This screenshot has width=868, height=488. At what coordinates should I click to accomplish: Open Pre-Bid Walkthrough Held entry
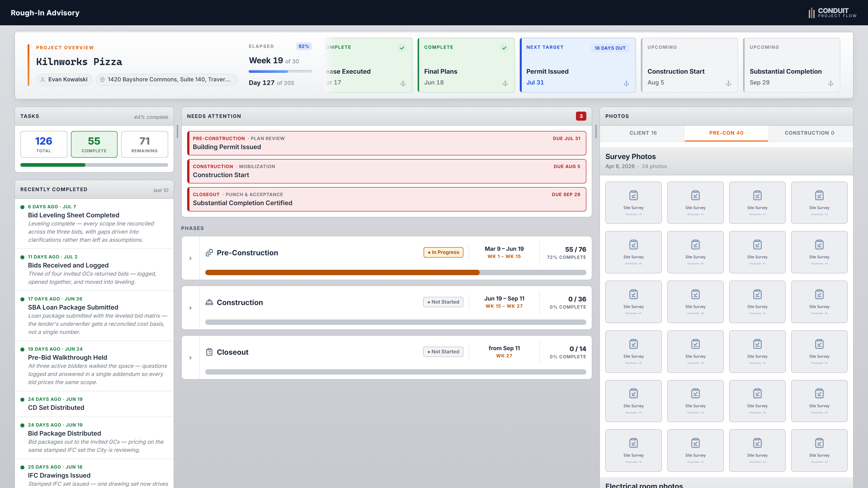click(x=94, y=366)
